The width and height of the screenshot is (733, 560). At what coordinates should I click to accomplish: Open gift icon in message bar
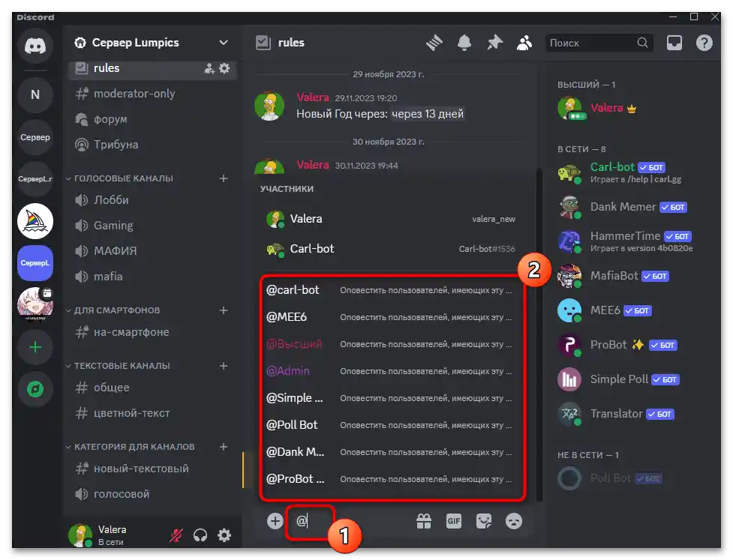pos(424,521)
